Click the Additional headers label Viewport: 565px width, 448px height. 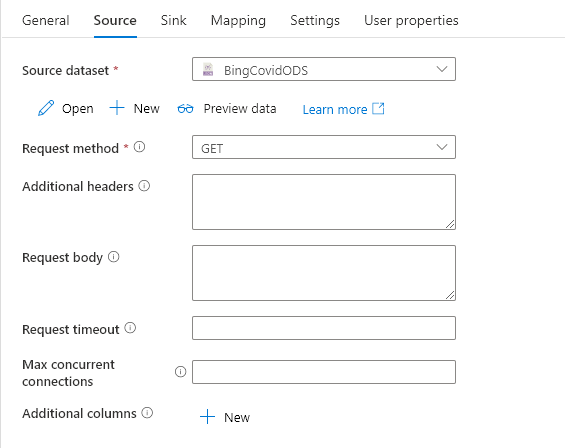(x=77, y=187)
